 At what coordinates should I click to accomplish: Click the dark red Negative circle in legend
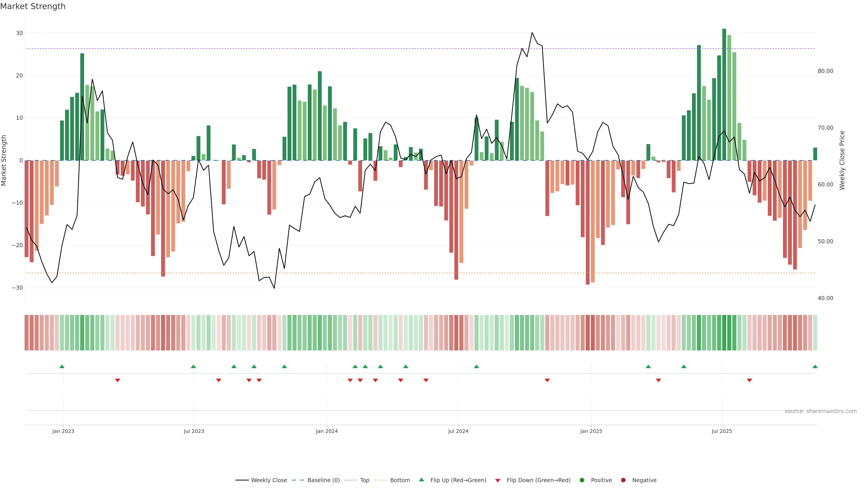coord(623,480)
